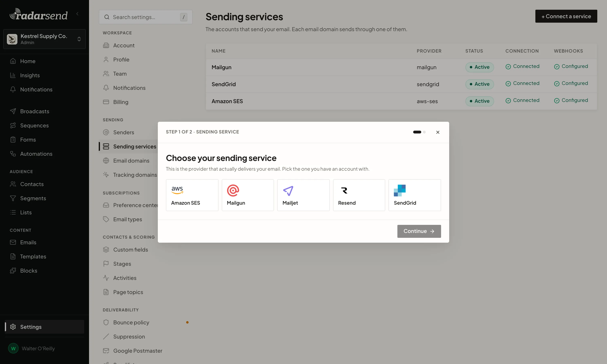Open the Account settings page

(145, 45)
